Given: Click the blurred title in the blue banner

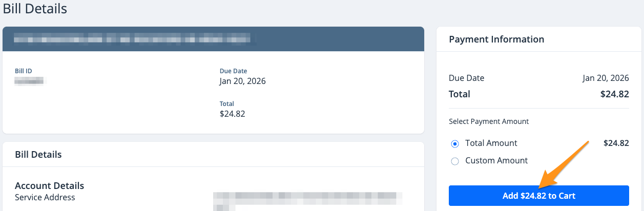Looking at the screenshot, I should (x=133, y=38).
